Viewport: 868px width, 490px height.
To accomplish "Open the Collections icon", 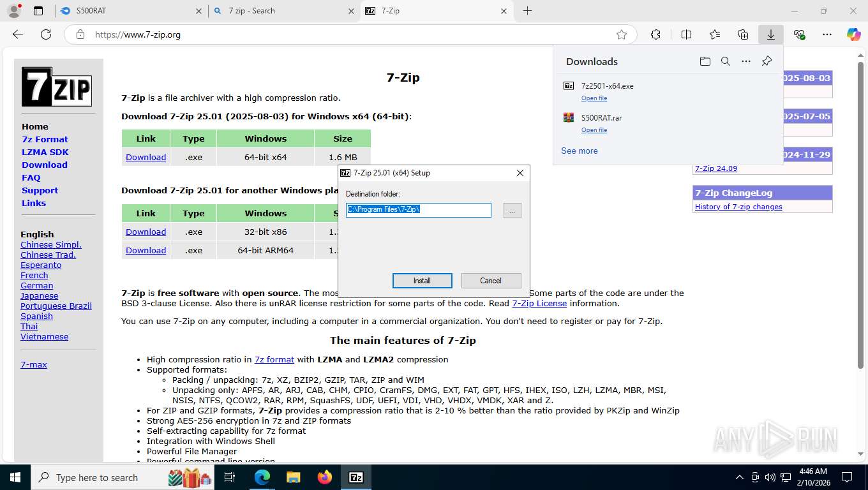I will point(743,34).
